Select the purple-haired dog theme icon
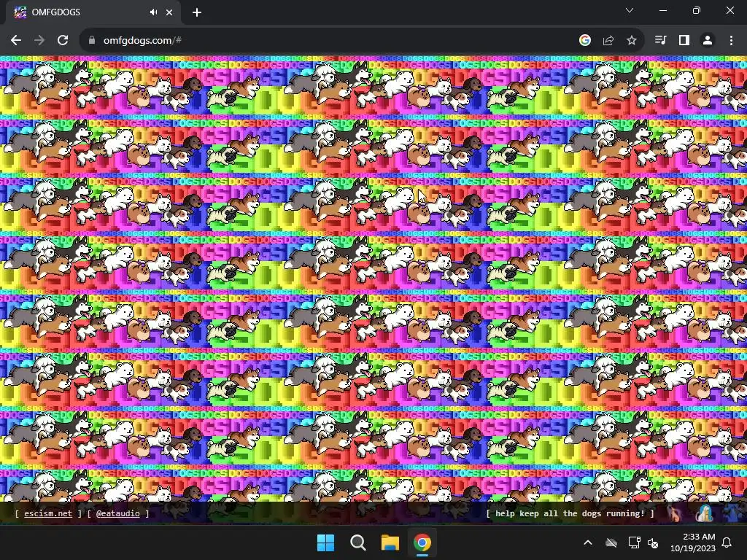Image resolution: width=747 pixels, height=560 pixels. tap(674, 513)
